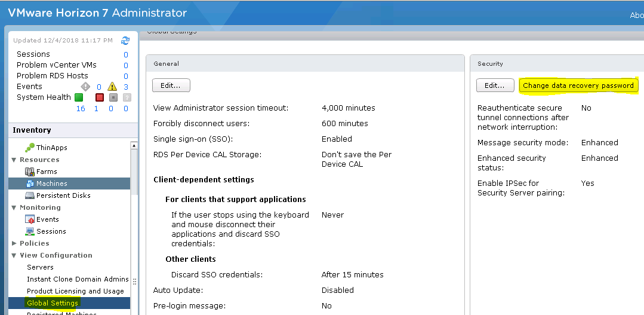Screen dimensions: 644x315
Task: Click the Inventory scrollbar up arrow
Action: (x=134, y=145)
